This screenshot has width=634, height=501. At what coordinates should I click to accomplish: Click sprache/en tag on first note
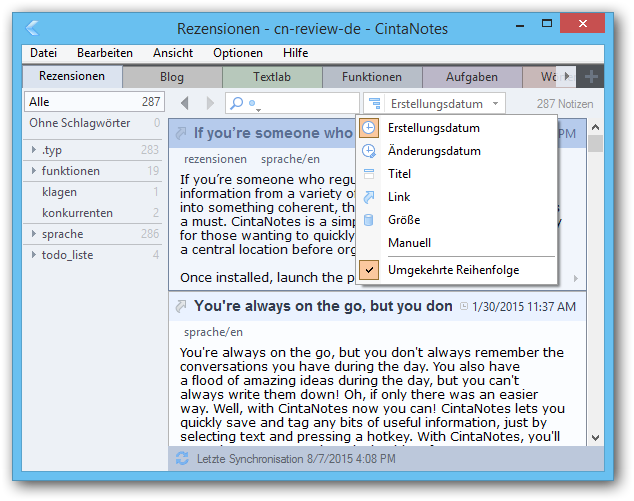point(290,159)
